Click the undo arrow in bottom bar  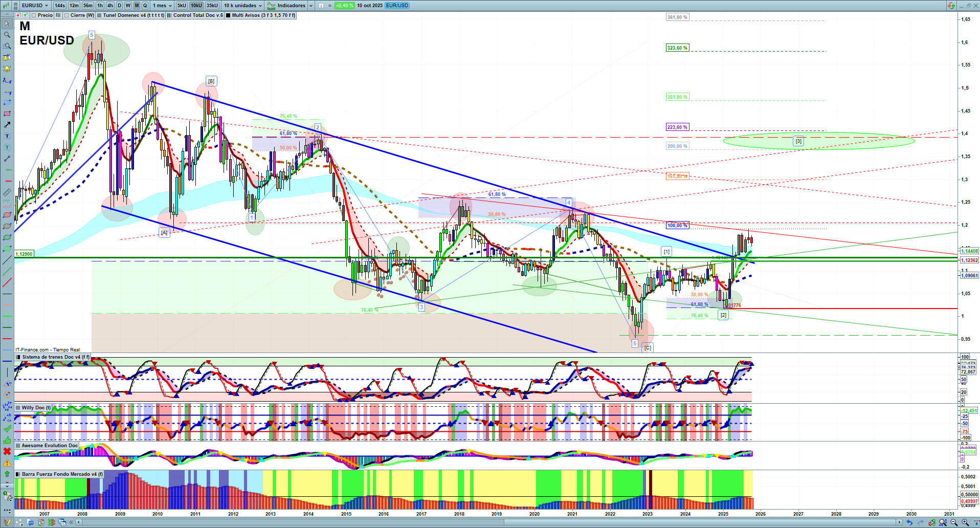[909, 522]
